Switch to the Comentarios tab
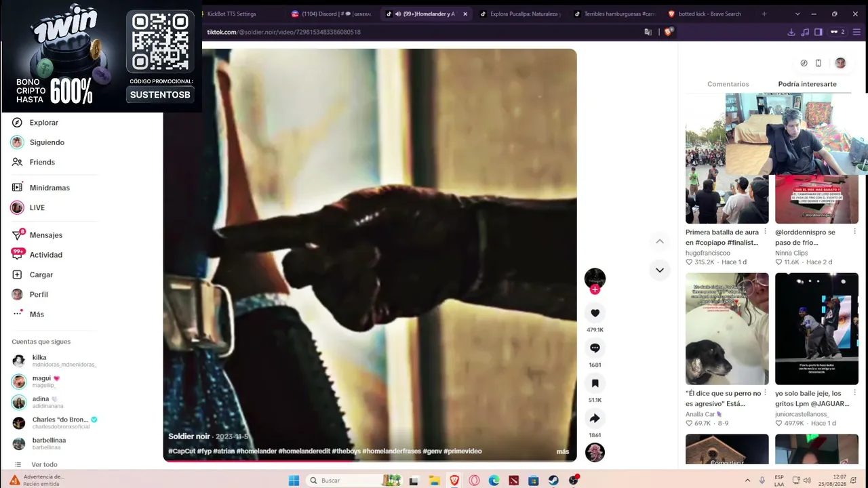This screenshot has width=868, height=488. point(728,84)
